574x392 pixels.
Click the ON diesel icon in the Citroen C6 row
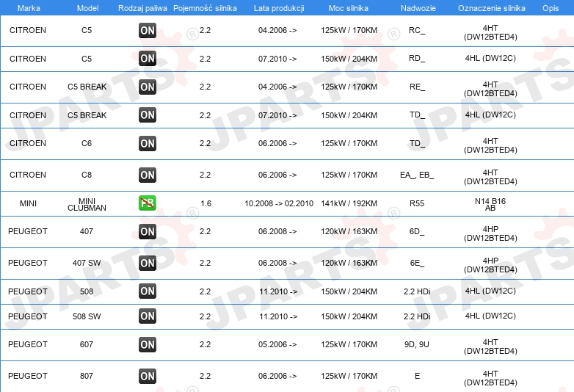148,143
